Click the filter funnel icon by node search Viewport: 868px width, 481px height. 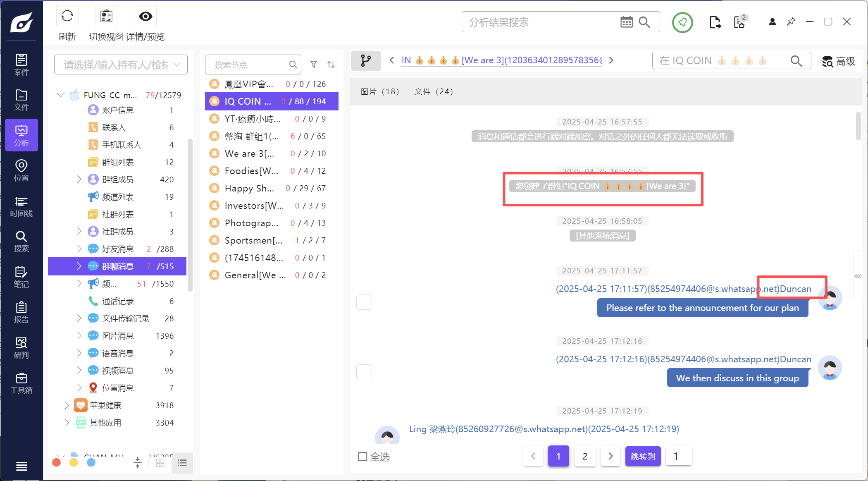(314, 65)
